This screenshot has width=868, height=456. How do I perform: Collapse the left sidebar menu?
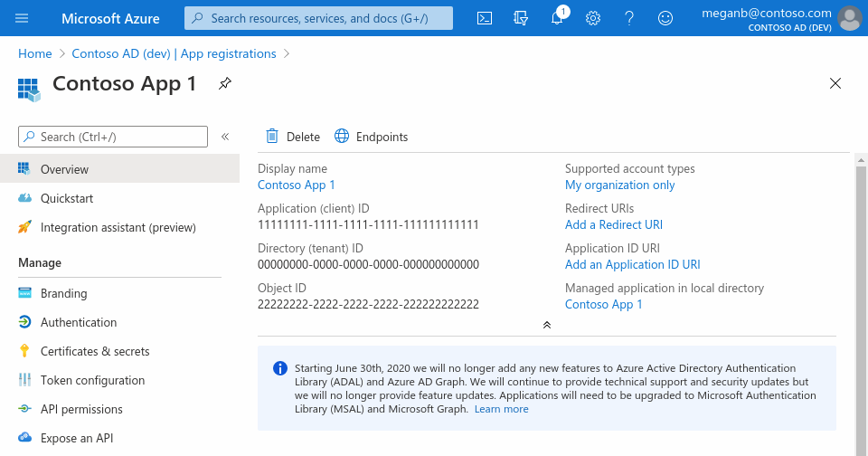(225, 137)
